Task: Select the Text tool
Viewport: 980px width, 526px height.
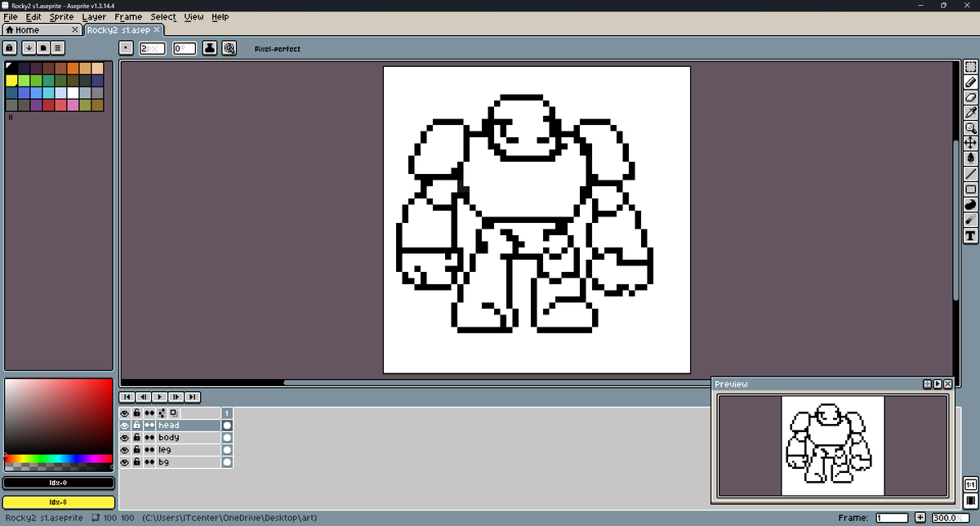Action: pyautogui.click(x=971, y=236)
